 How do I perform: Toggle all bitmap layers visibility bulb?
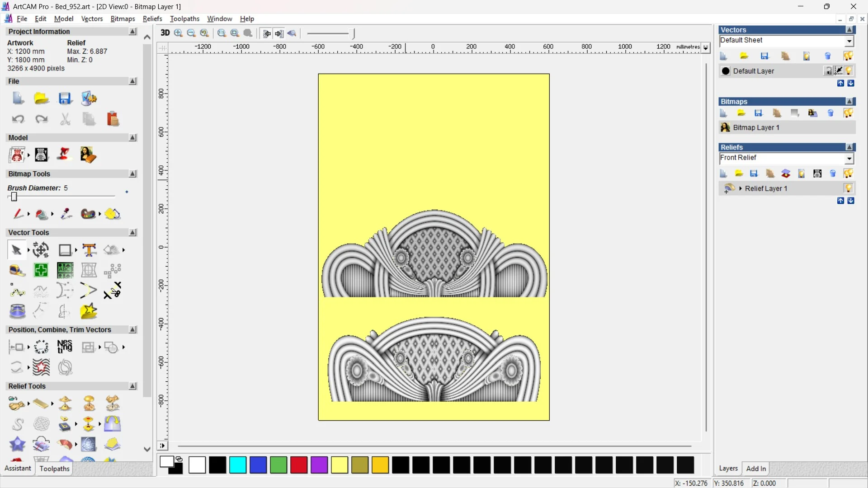[x=848, y=113]
